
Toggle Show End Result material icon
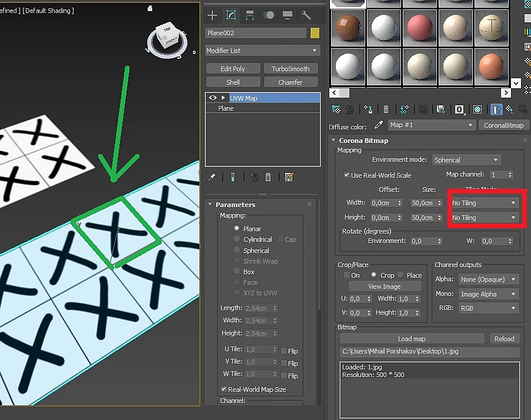[496, 109]
